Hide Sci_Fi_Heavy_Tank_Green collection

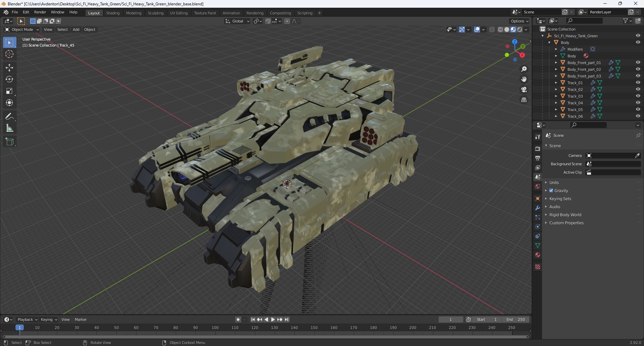(638, 36)
